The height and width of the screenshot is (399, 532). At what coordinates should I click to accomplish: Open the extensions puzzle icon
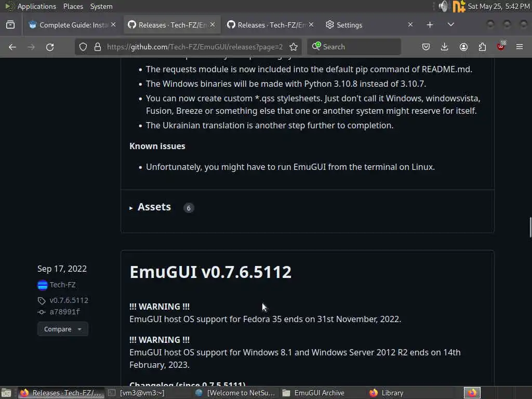pos(482,47)
